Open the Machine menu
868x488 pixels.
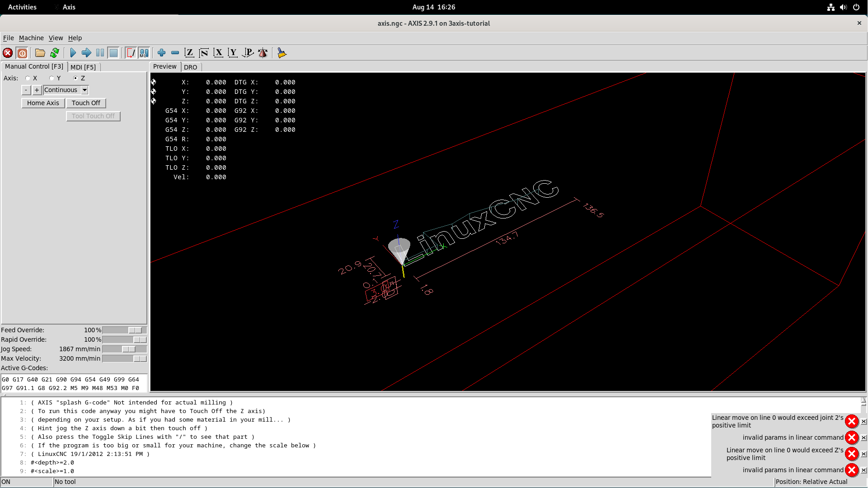pos(31,38)
